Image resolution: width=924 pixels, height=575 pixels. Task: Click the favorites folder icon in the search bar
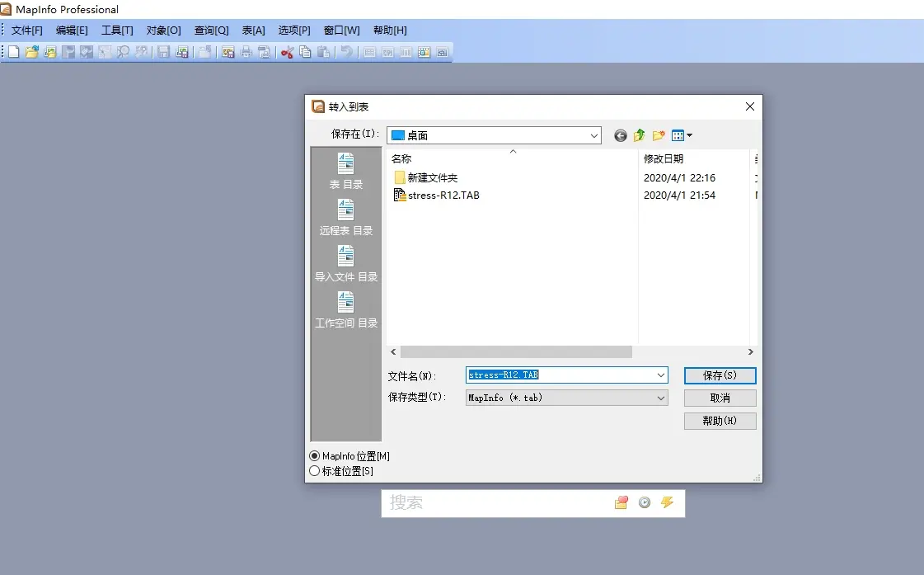click(x=621, y=502)
